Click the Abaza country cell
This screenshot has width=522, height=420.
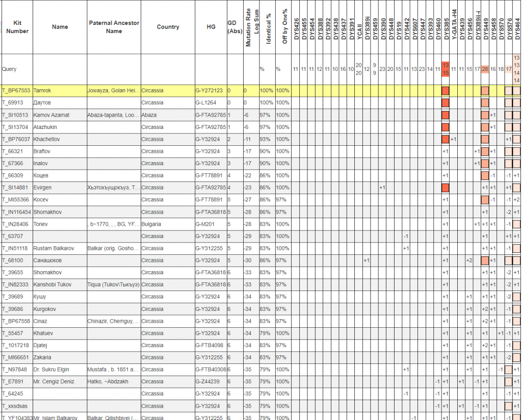[x=149, y=115]
